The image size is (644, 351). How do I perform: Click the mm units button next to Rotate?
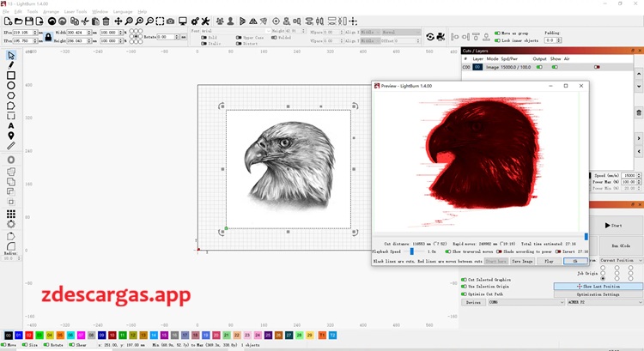pyautogui.click(x=184, y=37)
